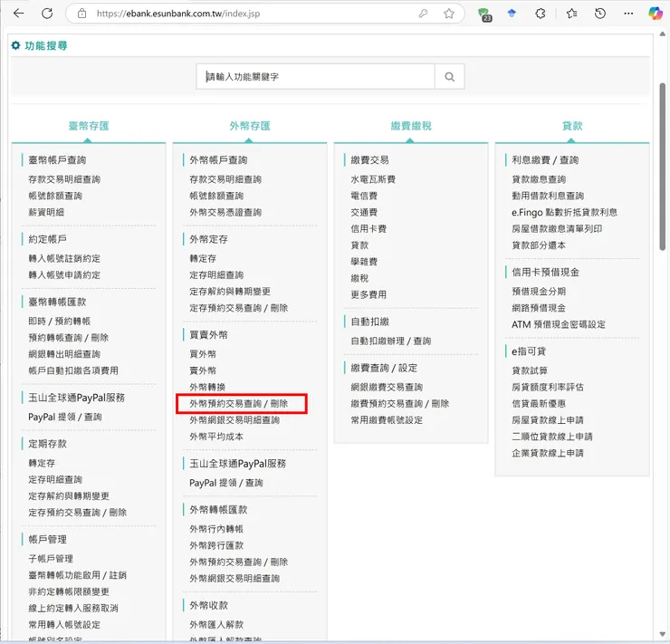Open 交通費 payment

[x=364, y=212]
